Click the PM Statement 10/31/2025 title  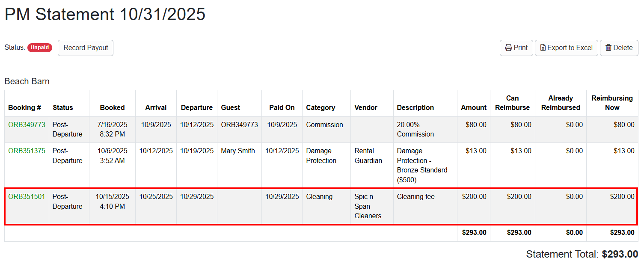click(105, 15)
